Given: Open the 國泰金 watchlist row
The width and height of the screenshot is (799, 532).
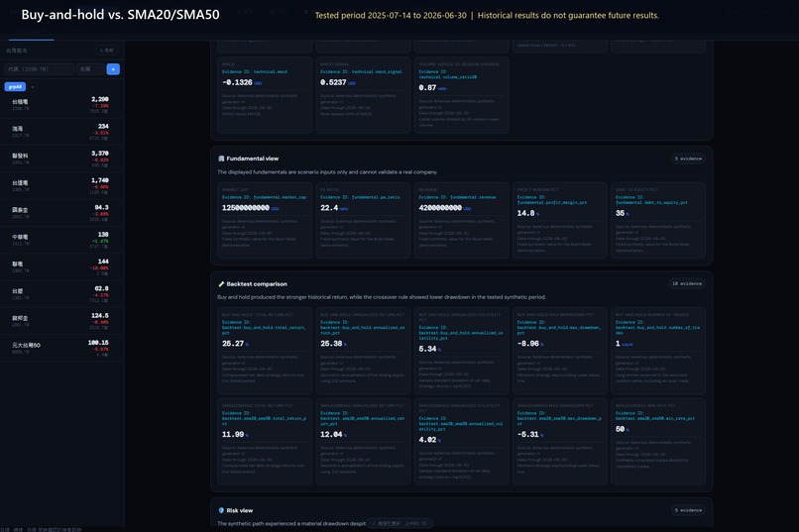Looking at the screenshot, I should (61, 212).
